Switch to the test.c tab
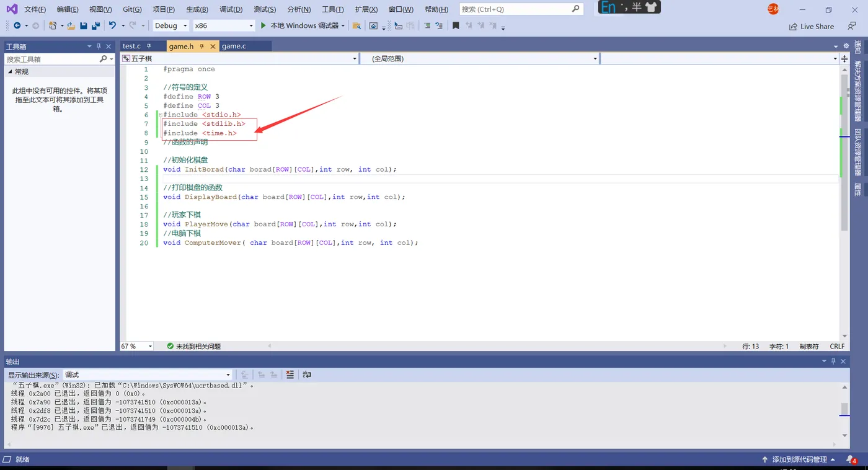 [131, 47]
